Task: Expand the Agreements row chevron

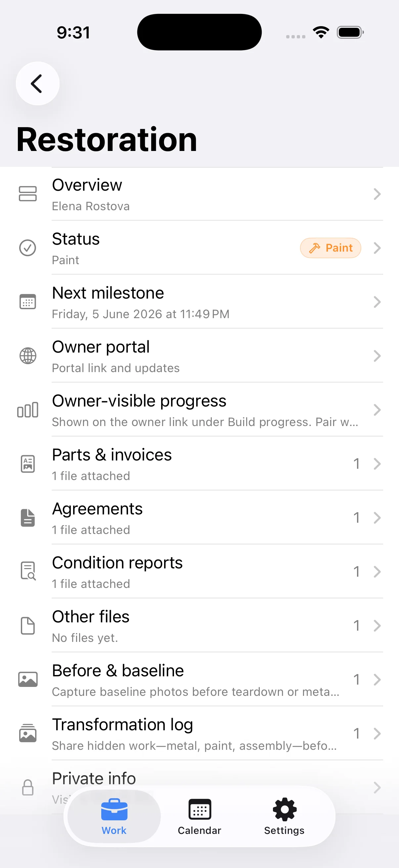Action: 377,517
